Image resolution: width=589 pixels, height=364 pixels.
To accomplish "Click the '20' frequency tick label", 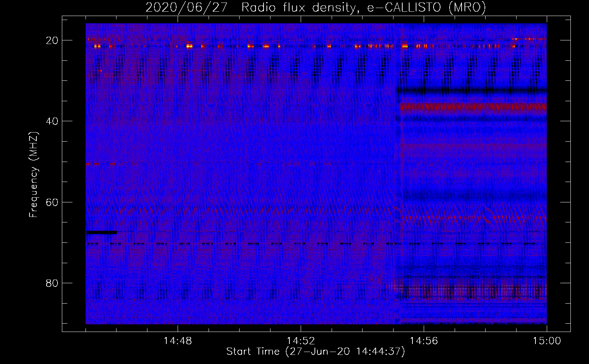I will tap(52, 40).
